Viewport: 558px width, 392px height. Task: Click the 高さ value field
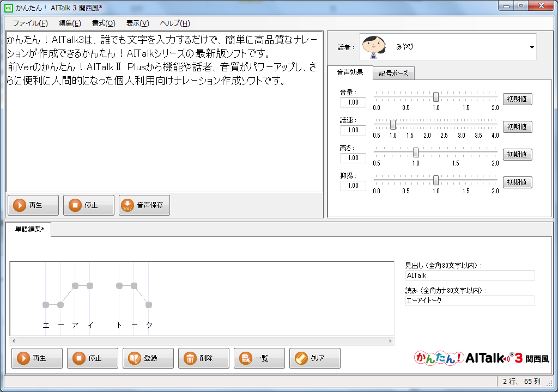353,158
